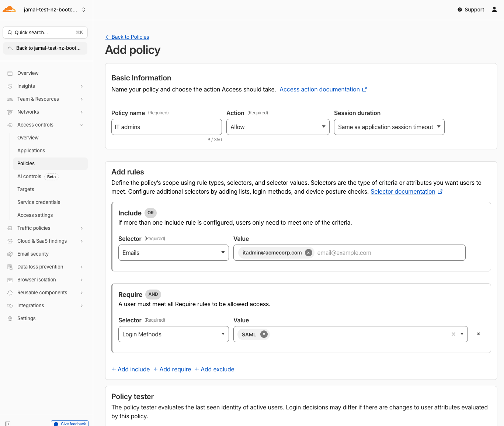Click the Reusable components icon
Viewport: 504px width, 426px height.
tap(10, 293)
